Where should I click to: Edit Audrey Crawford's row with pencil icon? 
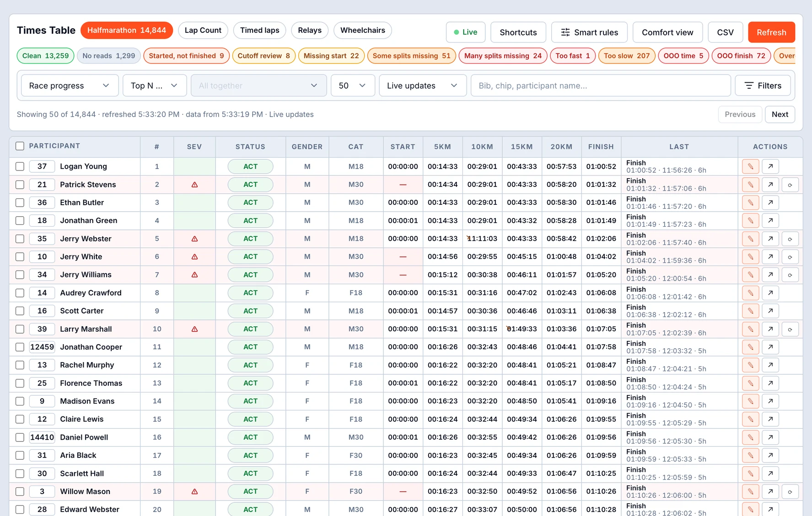coord(751,293)
